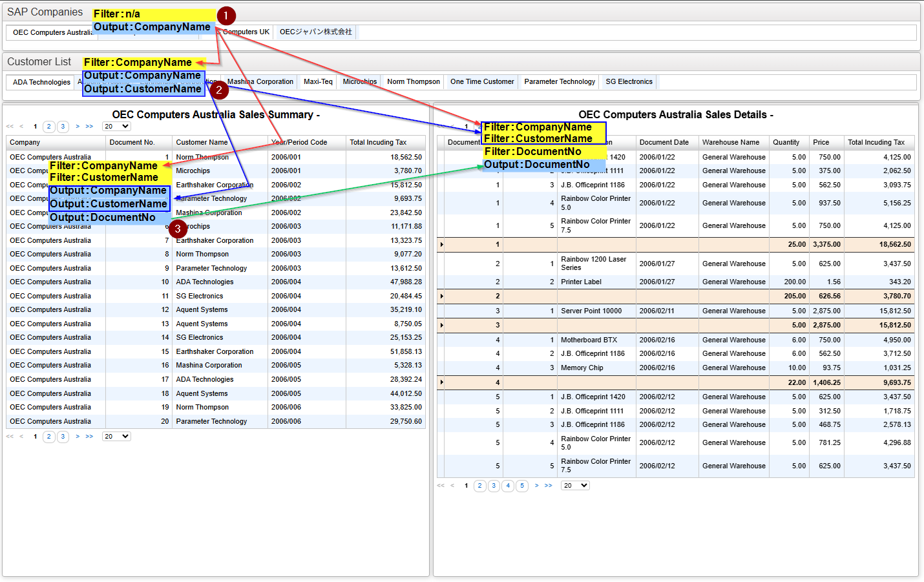The height and width of the screenshot is (582, 924).
Task: Click Maxi-Teq... no, Mashina Corporation in document 16 row
Action: [209, 366]
